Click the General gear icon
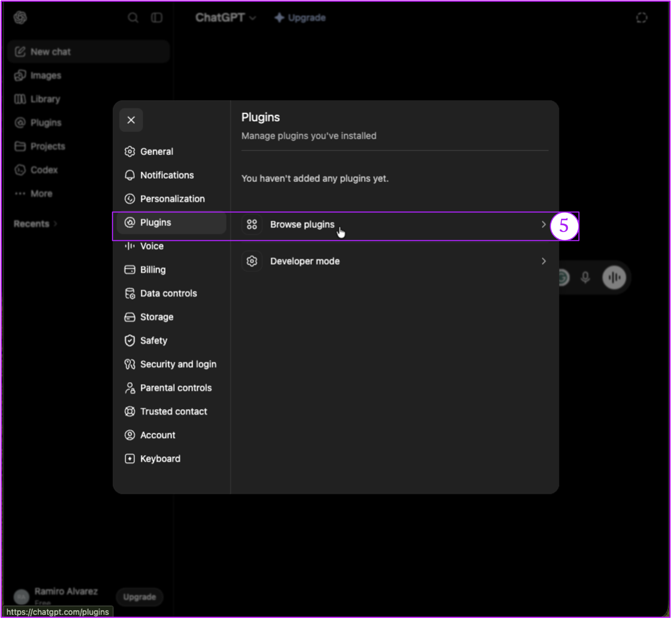The image size is (672, 619). [130, 152]
